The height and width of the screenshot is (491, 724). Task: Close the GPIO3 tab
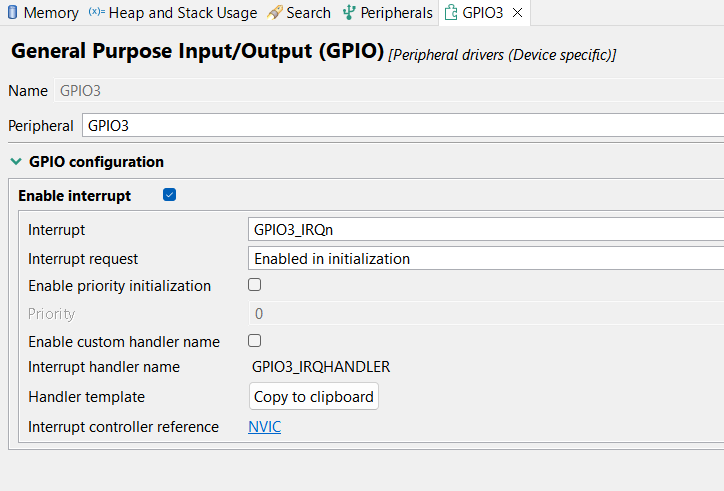(x=517, y=13)
